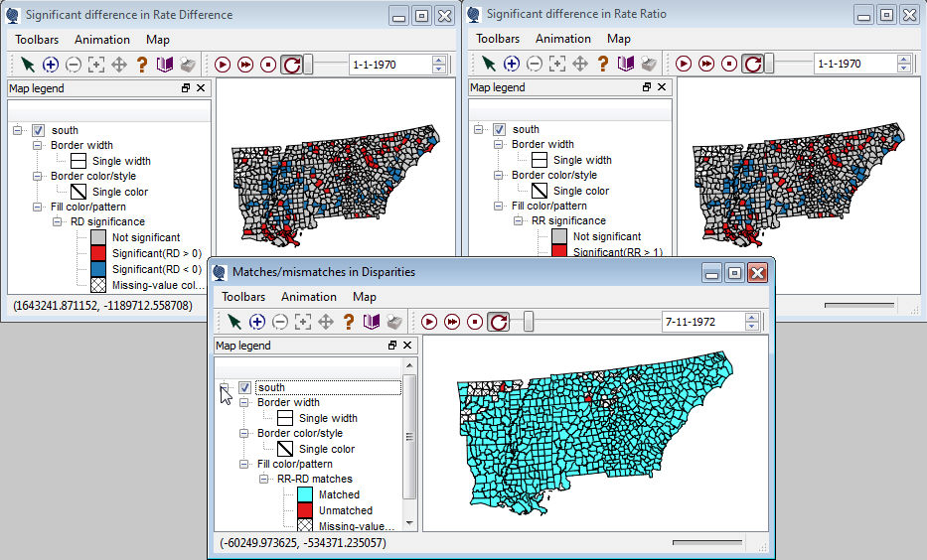Click blue Significant(RD < 0) color swatch
927x560 pixels.
(98, 269)
